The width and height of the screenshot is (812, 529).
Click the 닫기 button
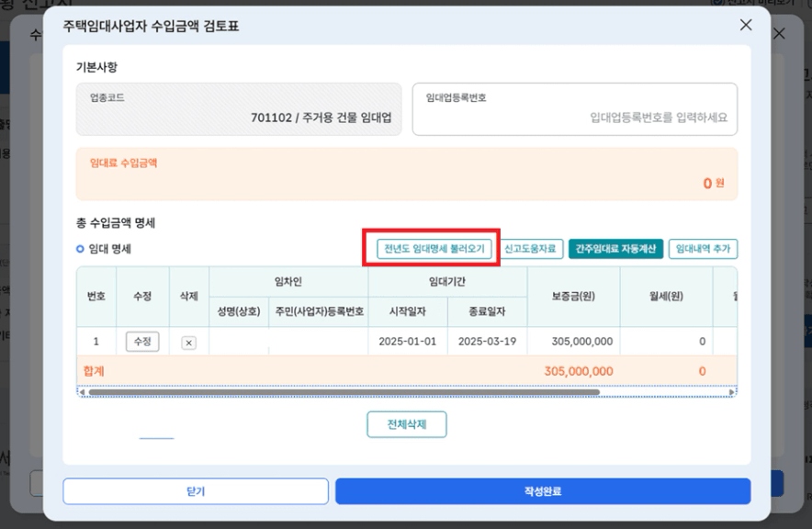click(x=196, y=491)
